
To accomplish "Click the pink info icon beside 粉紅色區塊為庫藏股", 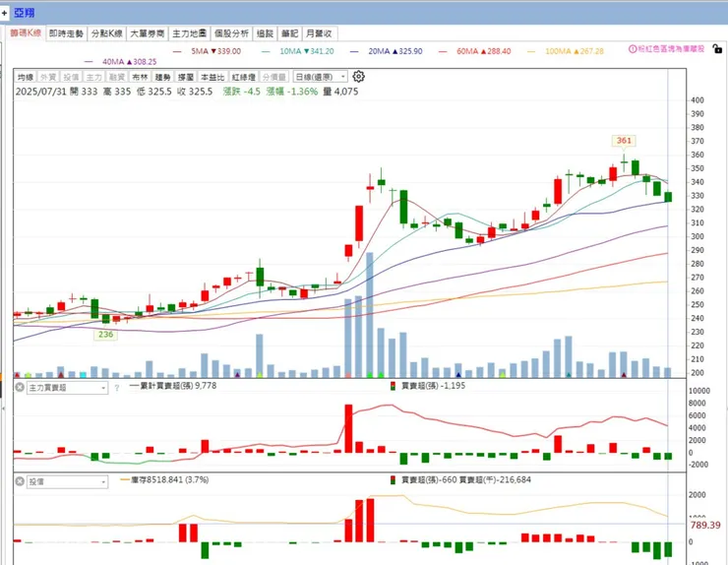I will (633, 49).
